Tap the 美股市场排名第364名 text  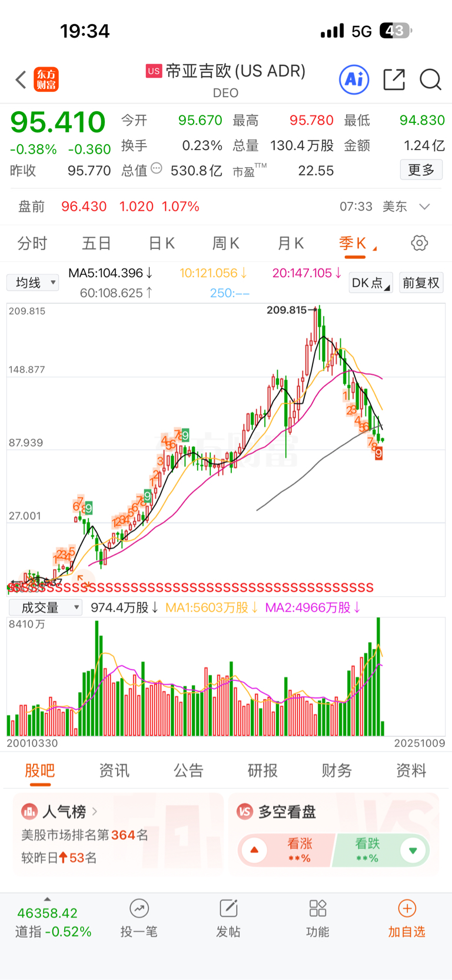pos(85,835)
